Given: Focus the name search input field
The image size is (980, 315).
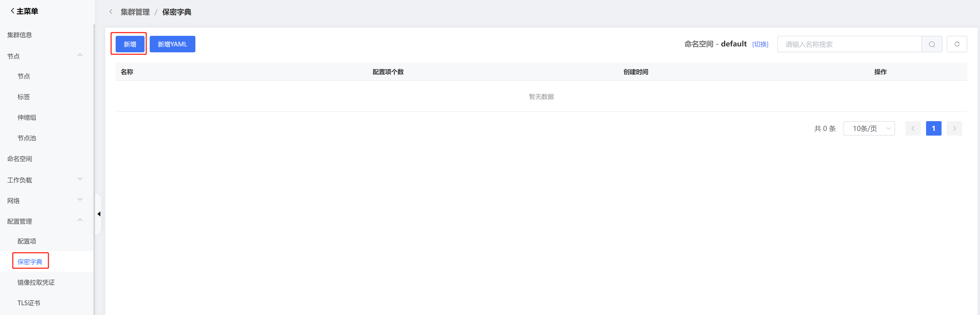Looking at the screenshot, I should (849, 44).
